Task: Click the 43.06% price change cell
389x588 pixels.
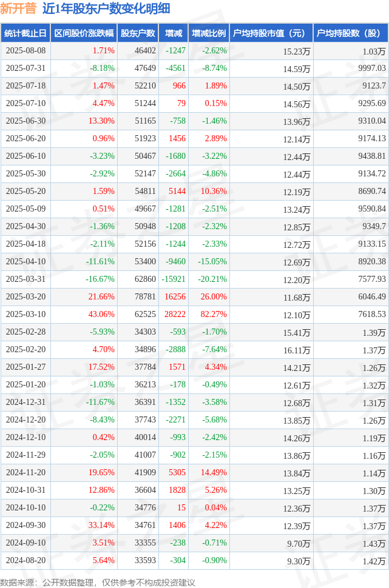Action: pos(101,314)
